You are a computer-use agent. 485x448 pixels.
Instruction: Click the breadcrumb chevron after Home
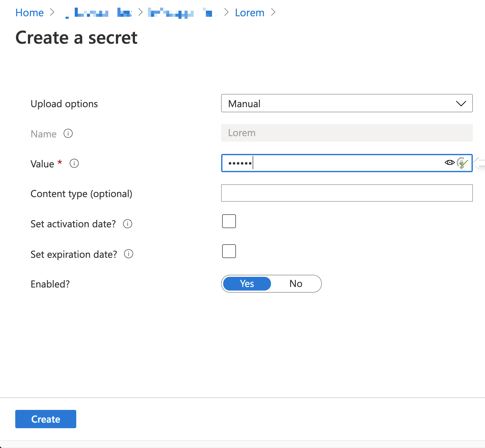(x=53, y=12)
